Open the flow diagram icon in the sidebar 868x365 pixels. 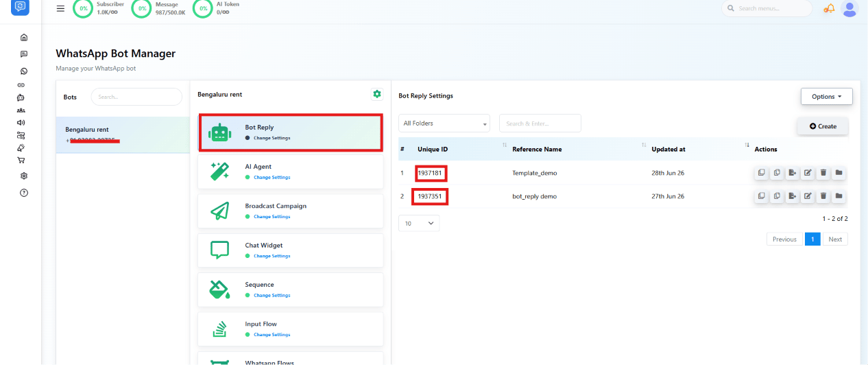click(21, 135)
